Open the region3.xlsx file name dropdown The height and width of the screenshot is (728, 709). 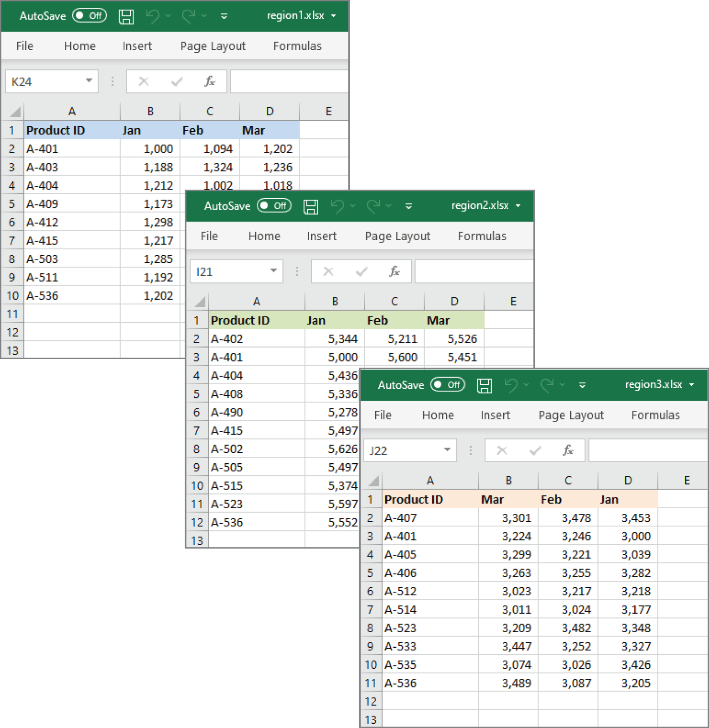[692, 385]
